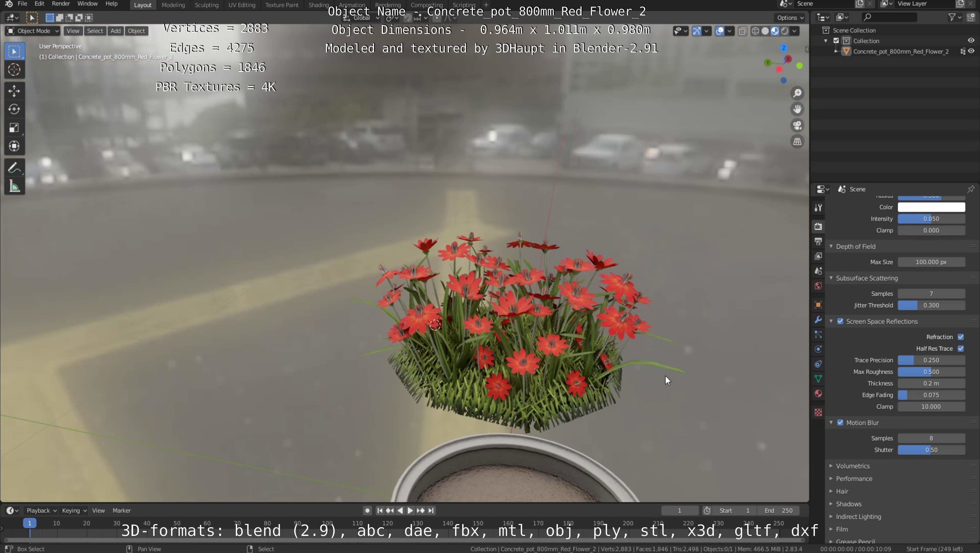Toggle X-ray view icon

(x=742, y=31)
